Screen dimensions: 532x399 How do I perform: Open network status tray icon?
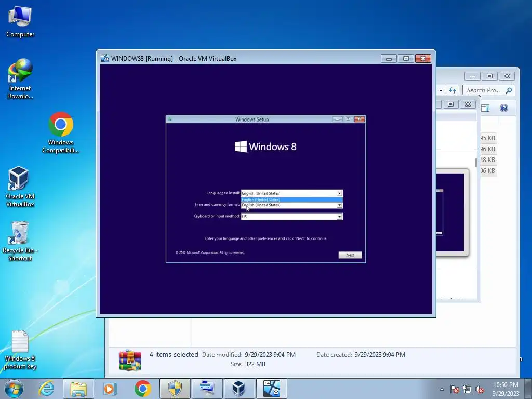tap(467, 390)
